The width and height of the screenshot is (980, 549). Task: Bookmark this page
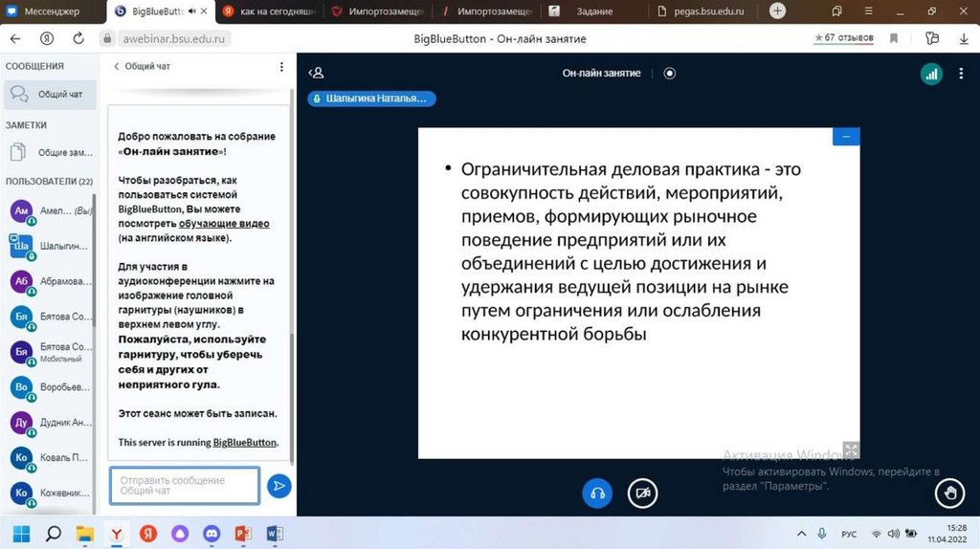(x=894, y=38)
